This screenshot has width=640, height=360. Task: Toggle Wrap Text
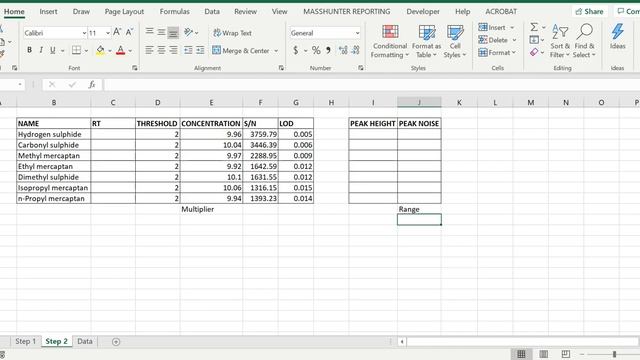(233, 33)
